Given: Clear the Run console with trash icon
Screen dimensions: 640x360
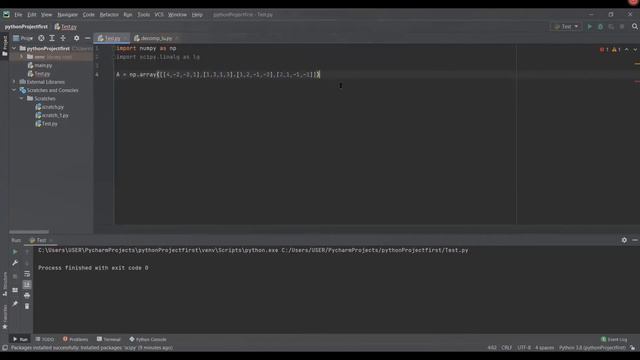Looking at the screenshot, I should click(x=27, y=306).
